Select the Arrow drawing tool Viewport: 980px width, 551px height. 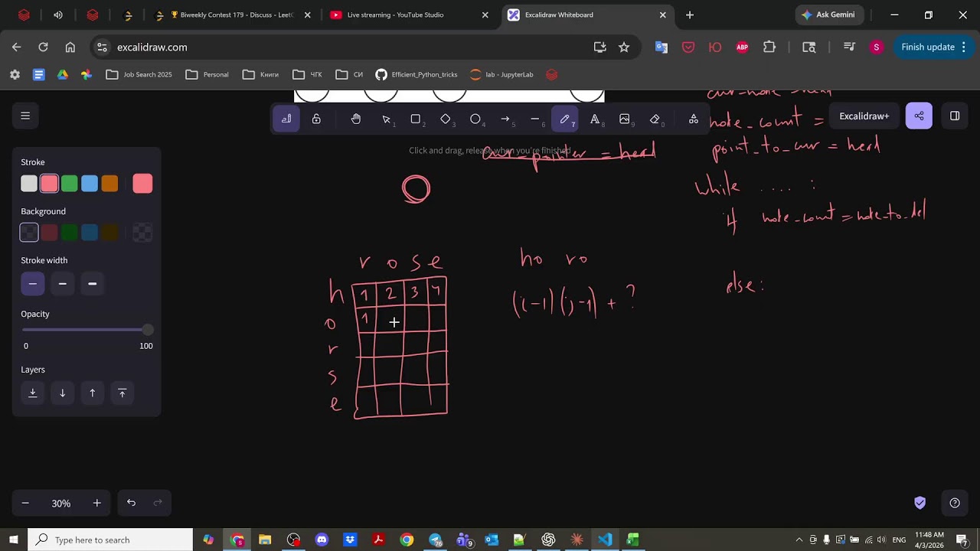pyautogui.click(x=505, y=119)
